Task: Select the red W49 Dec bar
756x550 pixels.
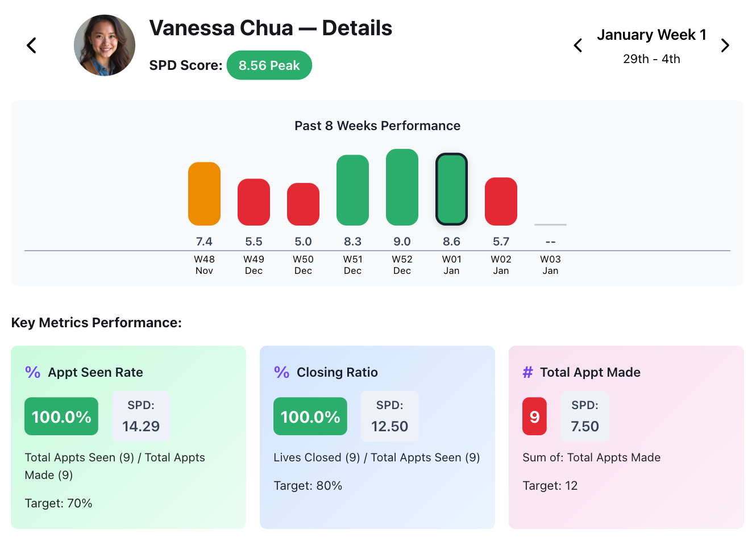Action: 254,201
